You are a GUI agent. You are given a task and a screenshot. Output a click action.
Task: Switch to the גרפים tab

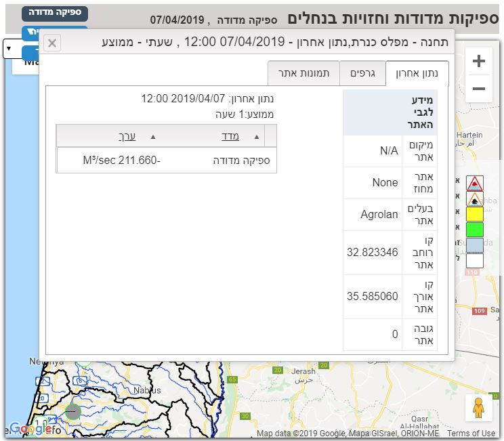click(362, 73)
